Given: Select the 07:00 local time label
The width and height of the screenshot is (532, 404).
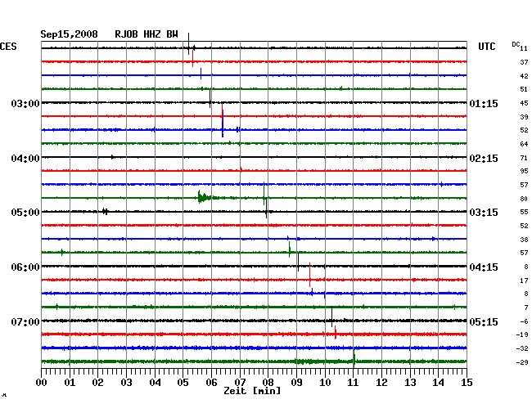Looking at the screenshot, I should pos(25,321).
